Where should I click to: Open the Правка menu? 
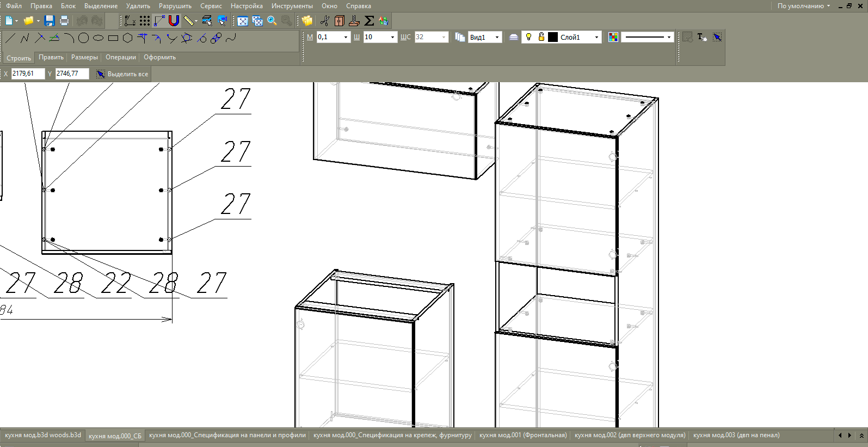41,6
